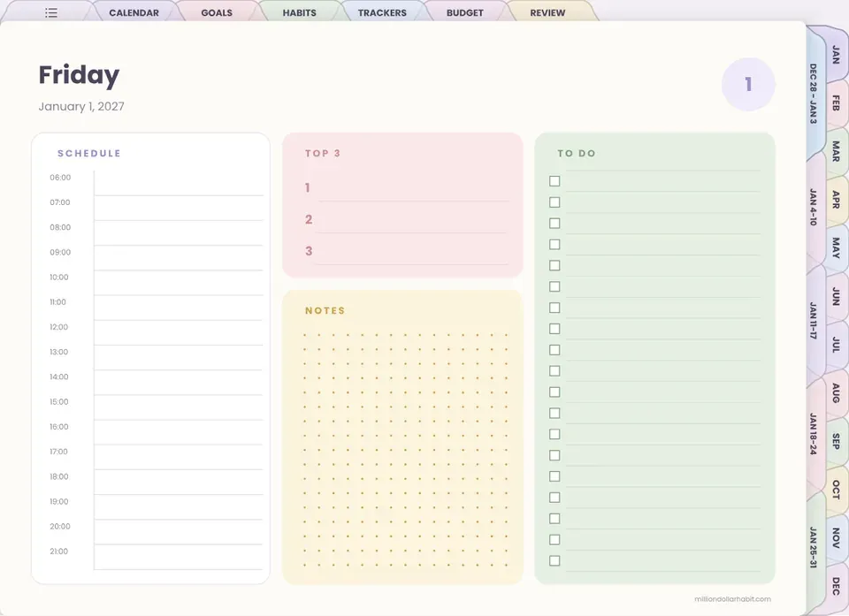The height and width of the screenshot is (616, 849).
Task: Click the day number 1 circle
Action: [x=748, y=85]
